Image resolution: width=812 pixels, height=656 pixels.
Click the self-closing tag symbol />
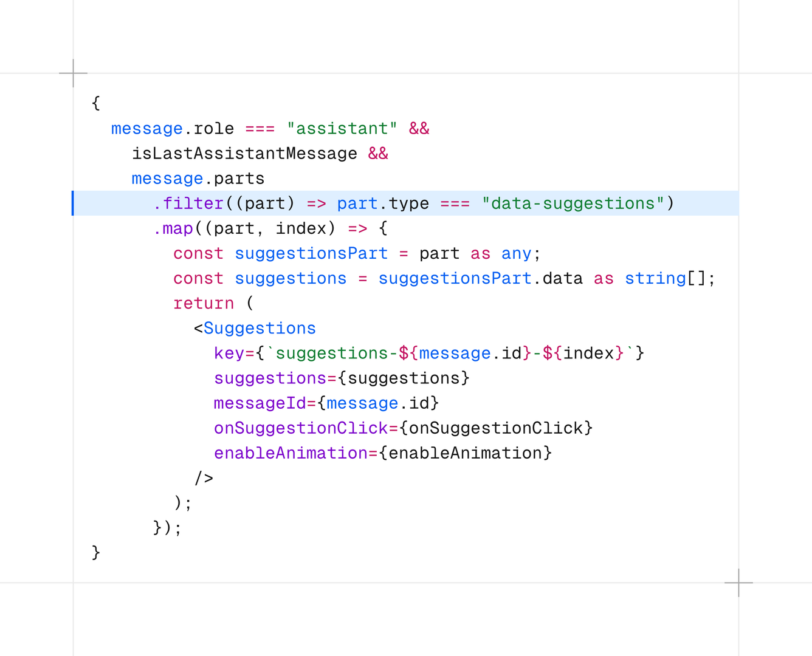click(x=204, y=478)
